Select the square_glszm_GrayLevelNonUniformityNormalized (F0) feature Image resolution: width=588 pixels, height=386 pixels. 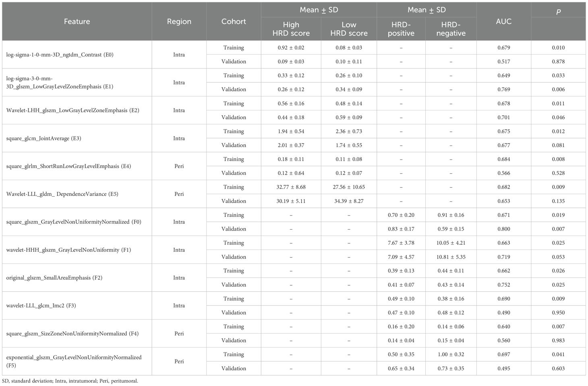click(74, 222)
